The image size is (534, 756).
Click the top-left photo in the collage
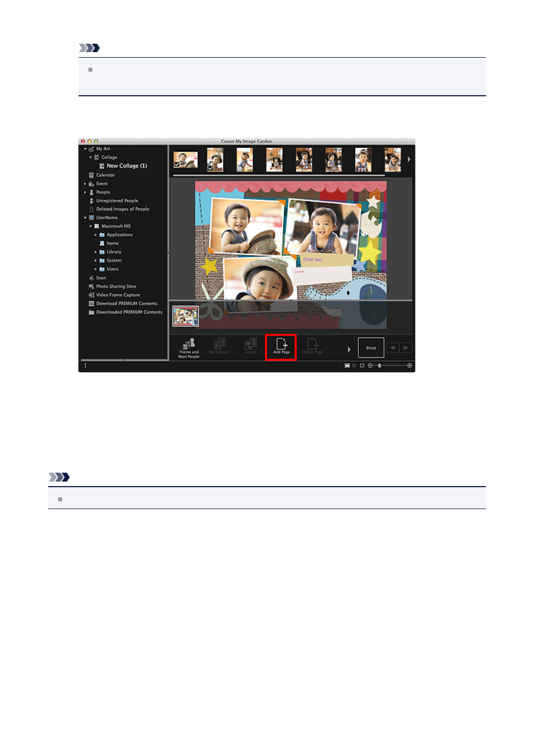(246, 226)
